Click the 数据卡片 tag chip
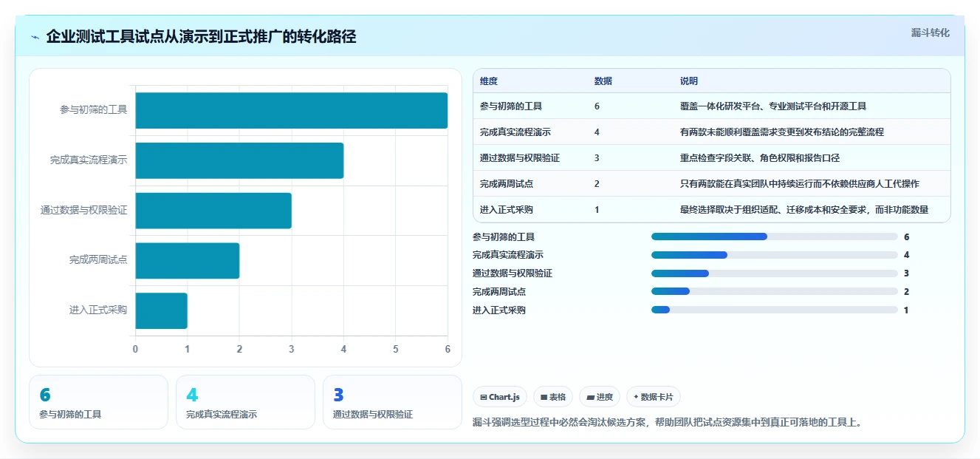The width and height of the screenshot is (980, 459). 654,397
